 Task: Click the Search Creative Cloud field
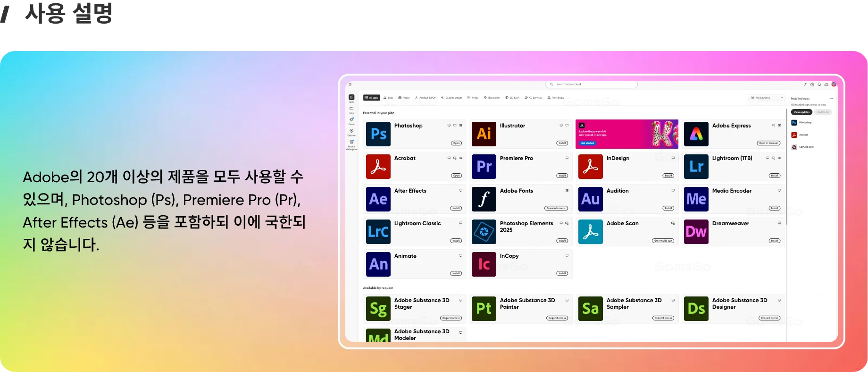pyautogui.click(x=592, y=85)
